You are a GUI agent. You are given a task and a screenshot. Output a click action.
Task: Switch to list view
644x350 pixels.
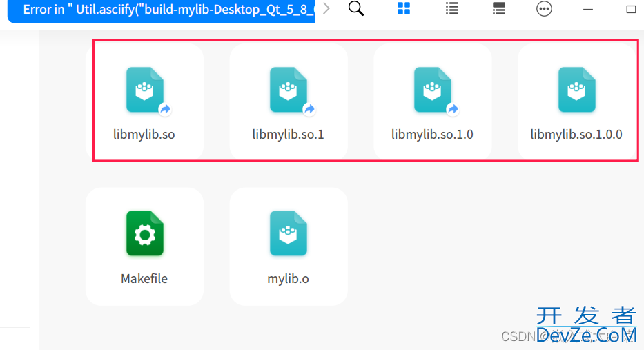tap(452, 8)
